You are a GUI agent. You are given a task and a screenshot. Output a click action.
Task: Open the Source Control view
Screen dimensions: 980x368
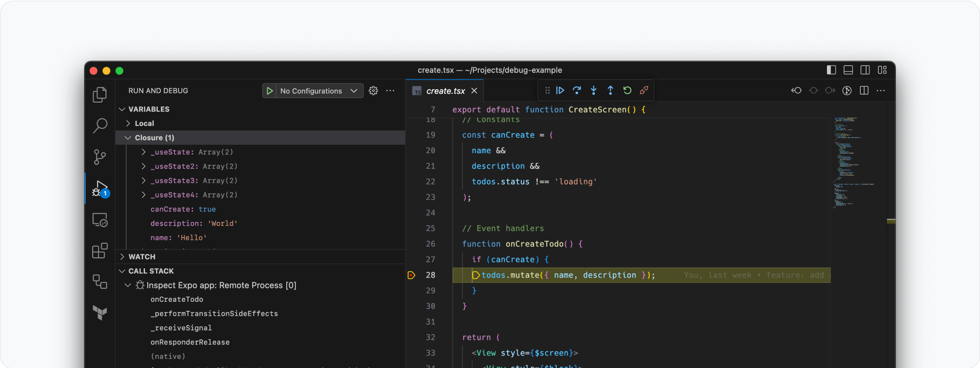pyautogui.click(x=100, y=157)
